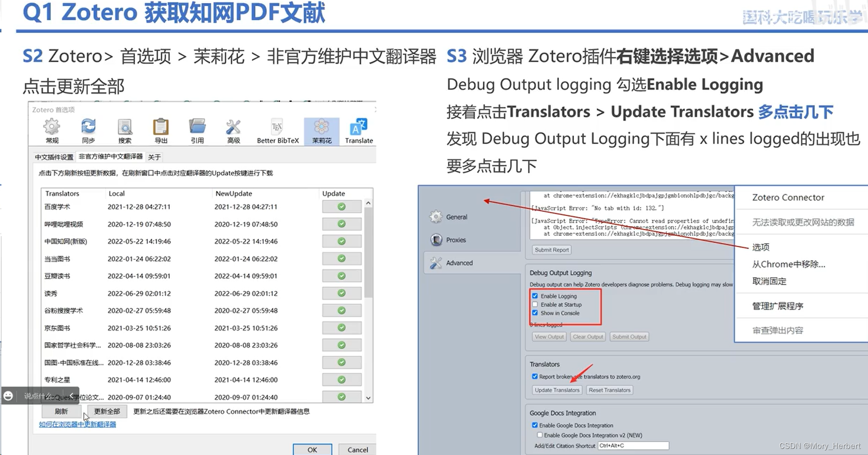Click the Clear Output button
This screenshot has height=455, width=868.
(x=588, y=337)
